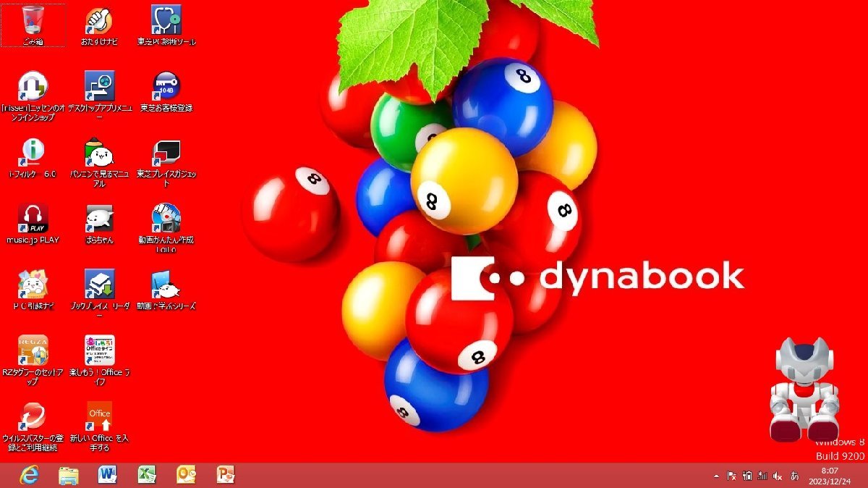868x488 pixels.
Task: Open the 動画で学ぶシリーズ shortcut
Action: pyautogui.click(x=166, y=289)
